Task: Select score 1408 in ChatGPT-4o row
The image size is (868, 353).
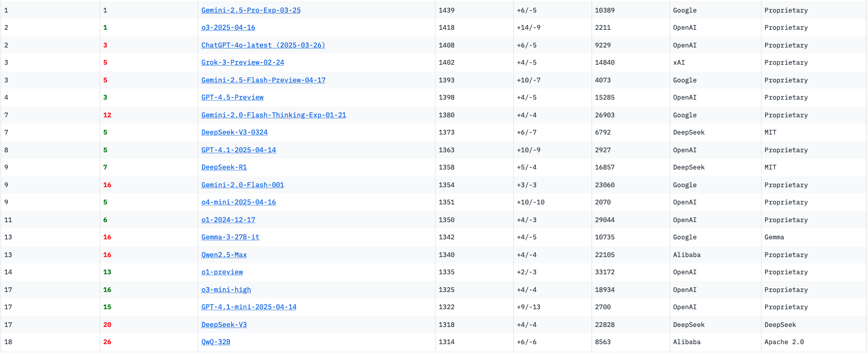Action: point(447,45)
